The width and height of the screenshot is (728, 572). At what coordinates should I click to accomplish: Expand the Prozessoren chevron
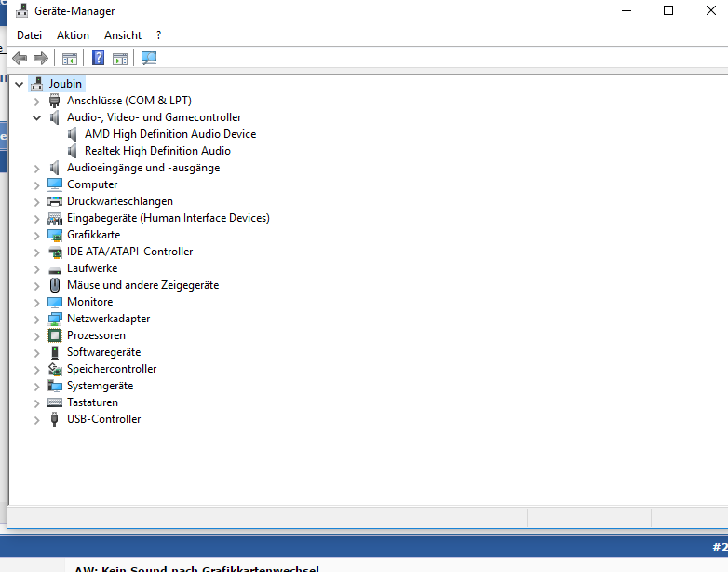[36, 336]
